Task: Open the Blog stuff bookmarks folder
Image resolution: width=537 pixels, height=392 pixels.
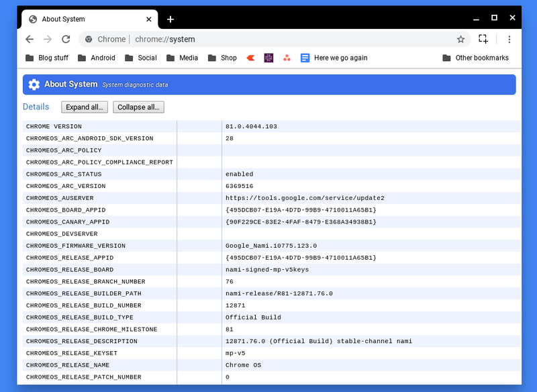Action: click(x=47, y=58)
